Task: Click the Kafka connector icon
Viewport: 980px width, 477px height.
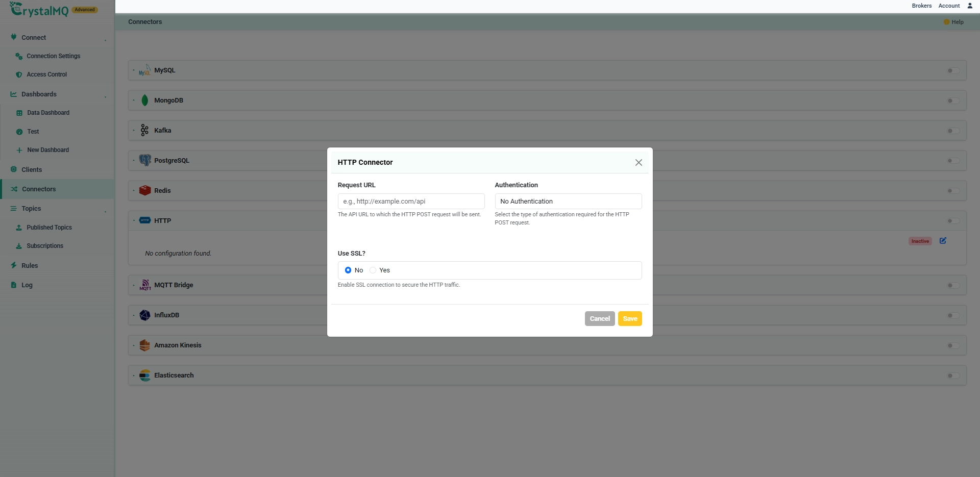Action: click(145, 131)
